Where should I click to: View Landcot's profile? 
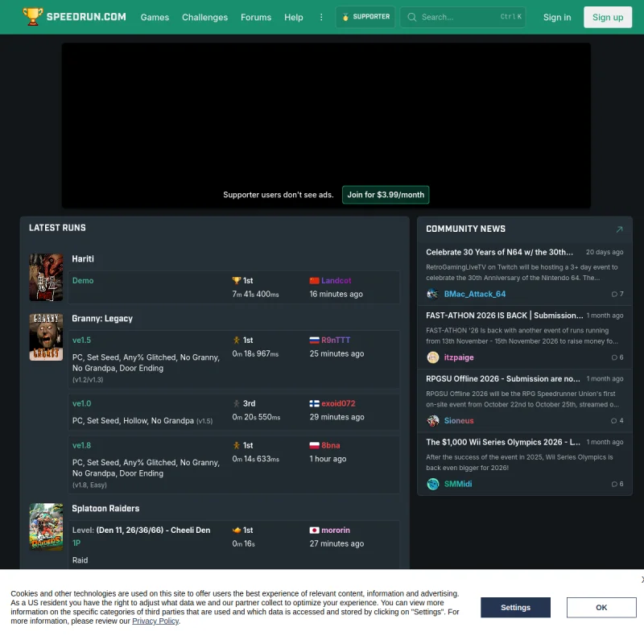coord(336,280)
